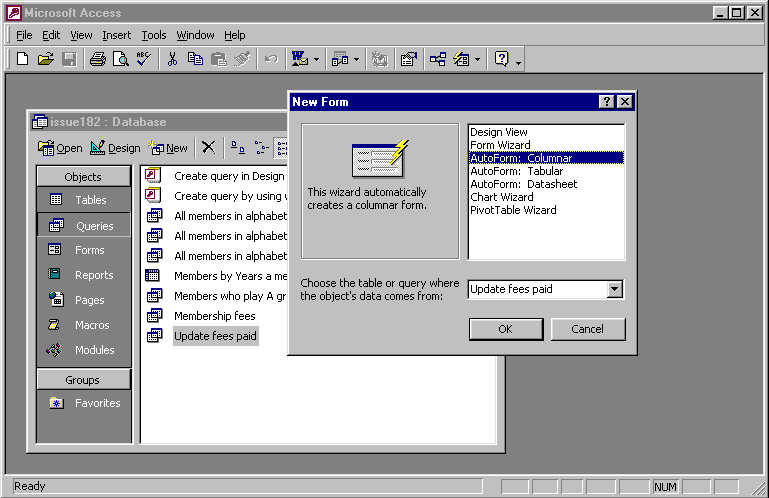Switch to Small Icons view in Database window
Image resolution: width=769 pixels, height=498 pixels.
(x=261, y=147)
